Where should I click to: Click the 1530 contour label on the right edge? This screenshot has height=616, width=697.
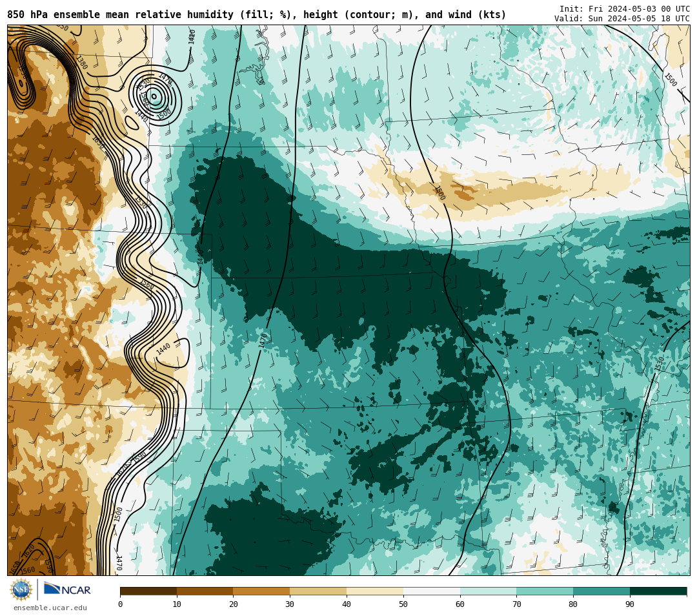point(659,364)
